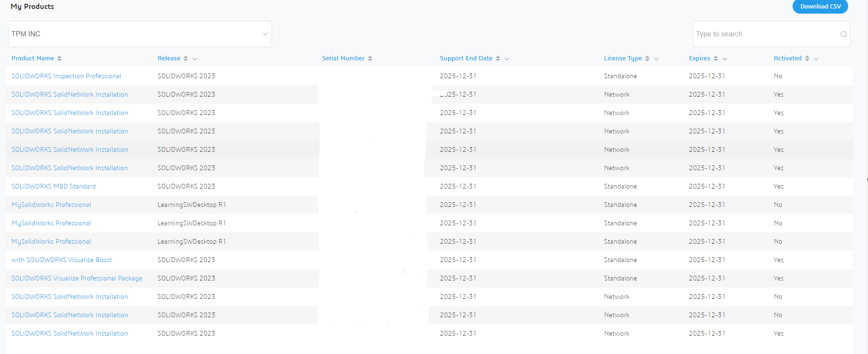Expand the License Type filter chevron
Image resolution: width=868 pixels, height=354 pixels.
pyautogui.click(x=656, y=59)
